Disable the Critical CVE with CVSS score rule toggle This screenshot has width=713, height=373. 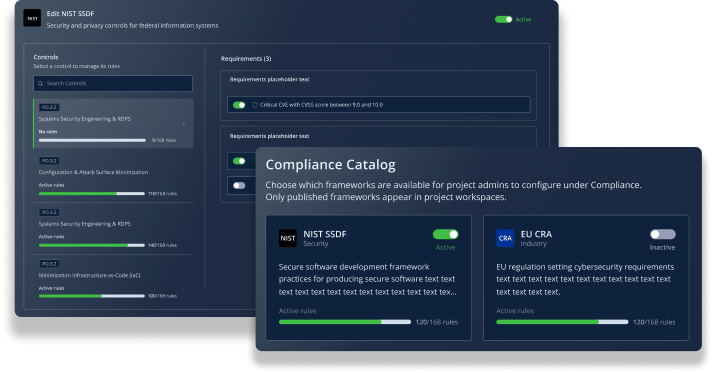click(239, 105)
